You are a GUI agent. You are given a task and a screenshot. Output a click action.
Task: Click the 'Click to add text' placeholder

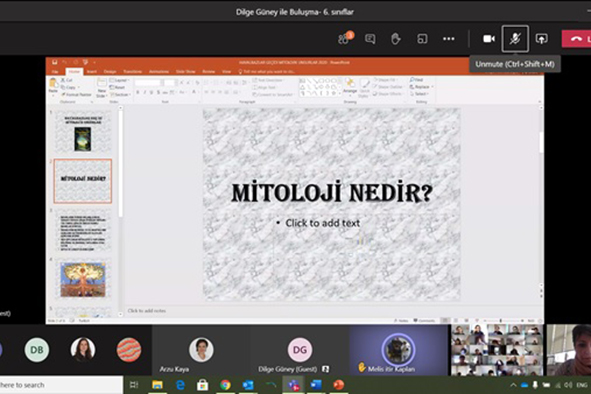tap(322, 223)
